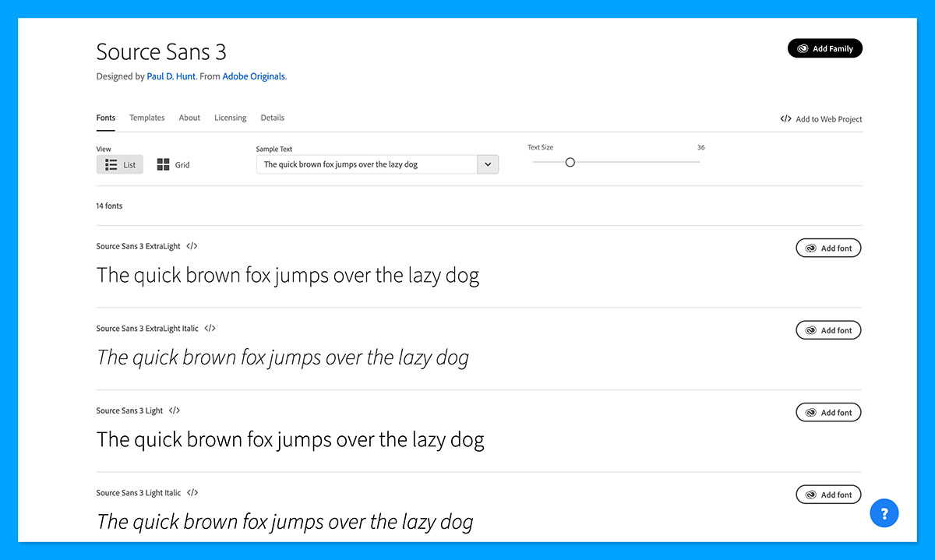Open the Paul D. Hunt designer link

coord(171,76)
